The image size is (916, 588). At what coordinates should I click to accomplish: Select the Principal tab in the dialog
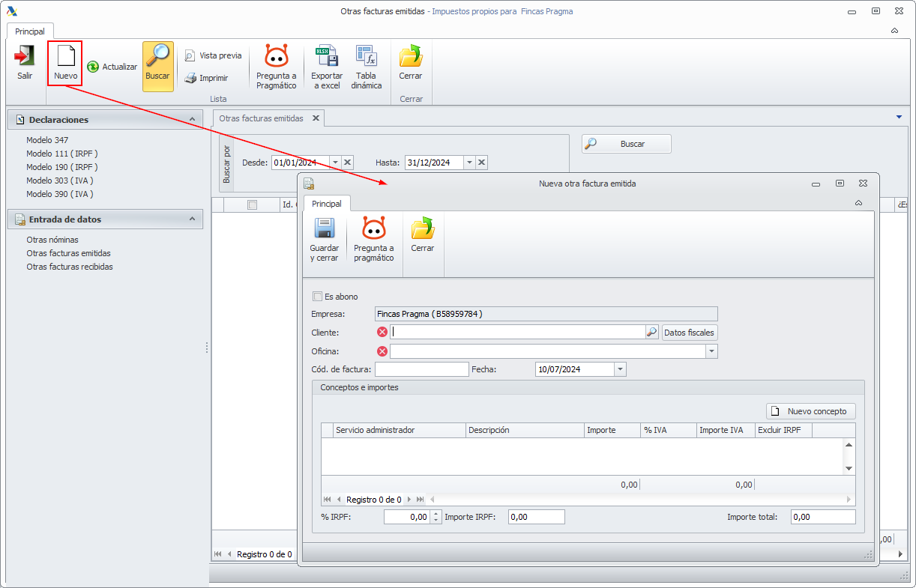point(327,204)
